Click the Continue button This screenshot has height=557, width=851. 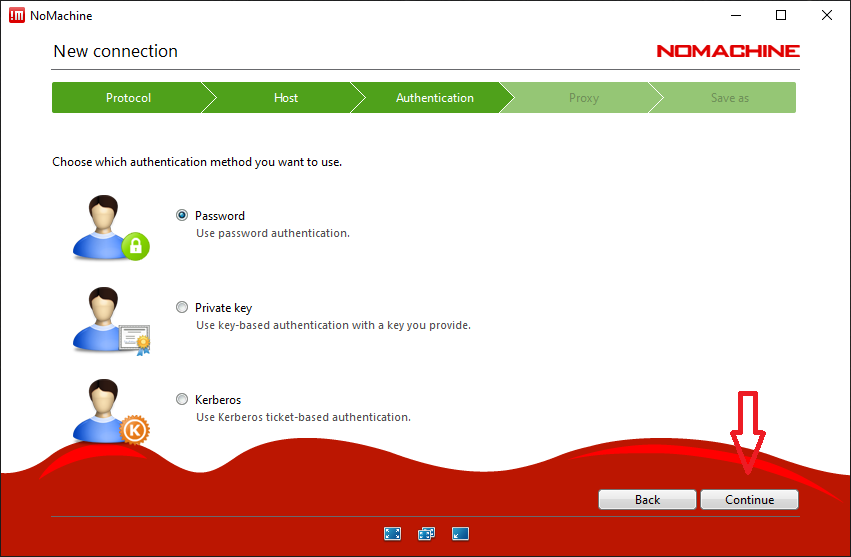[750, 499]
